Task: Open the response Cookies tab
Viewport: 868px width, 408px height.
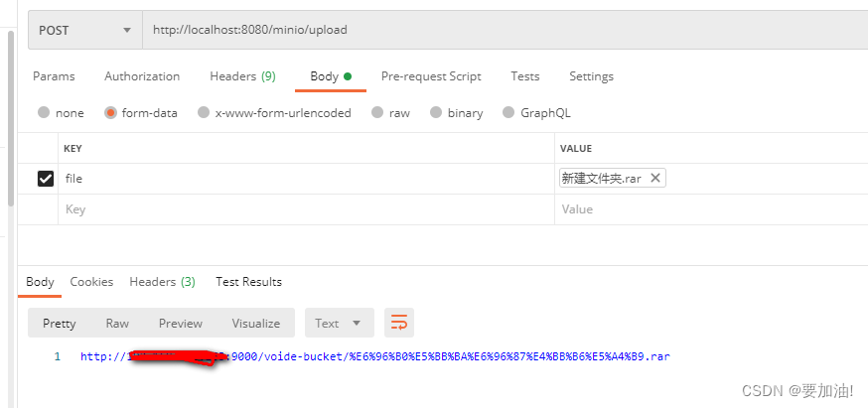Action: tap(91, 282)
